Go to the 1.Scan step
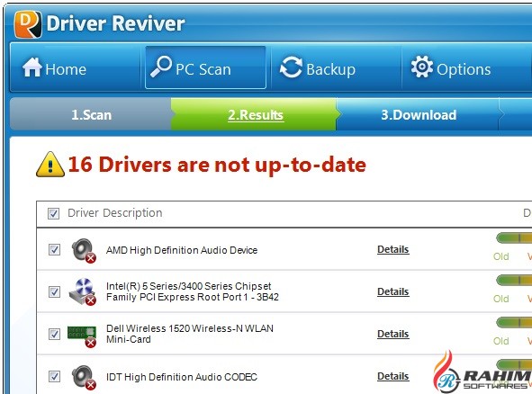The height and width of the screenshot is (394, 532). 91,114
